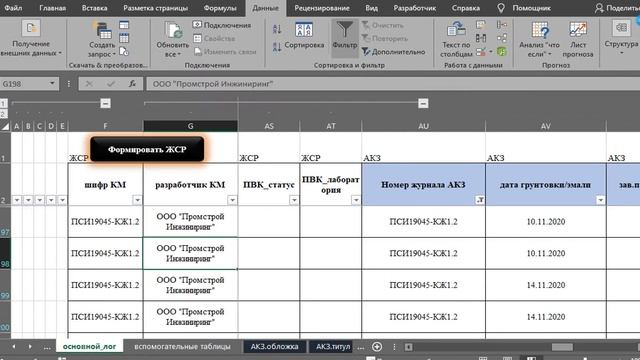
Task: Open the Вставка ribbon tab
Action: click(x=94, y=8)
